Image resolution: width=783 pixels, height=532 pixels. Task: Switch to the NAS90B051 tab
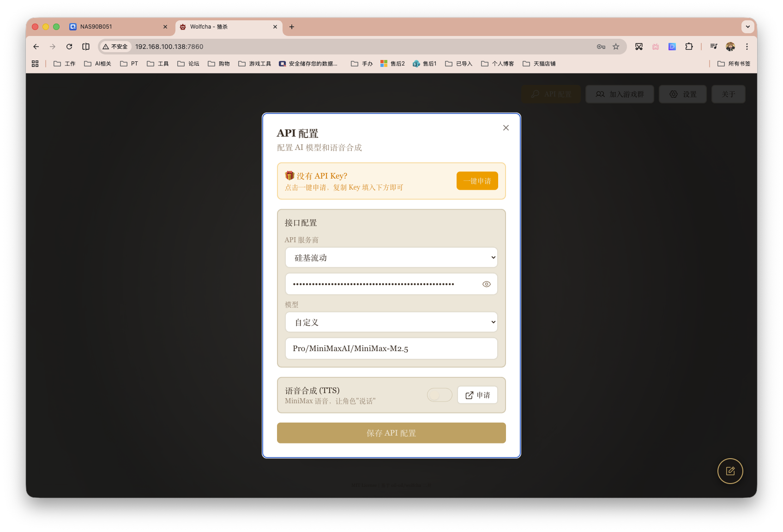coord(115,27)
